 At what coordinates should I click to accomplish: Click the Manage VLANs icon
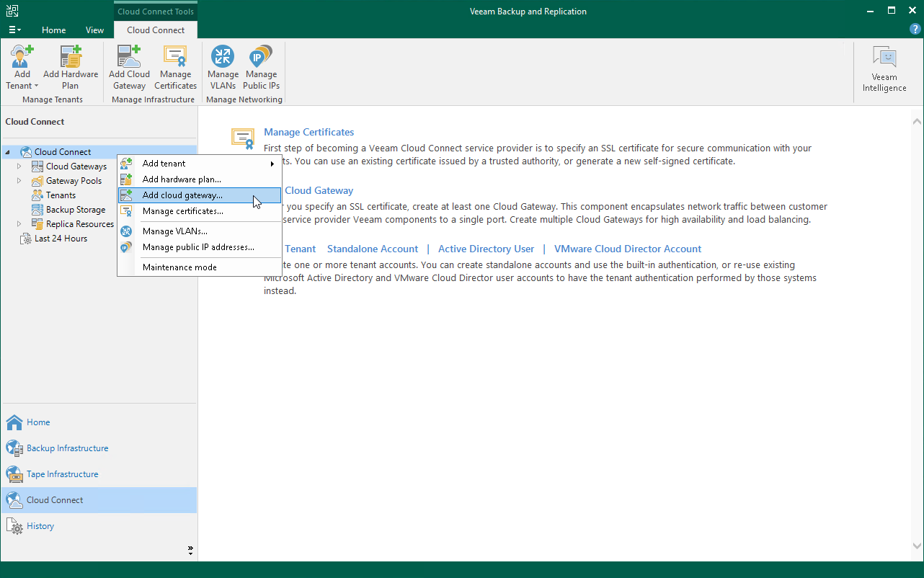(x=222, y=65)
